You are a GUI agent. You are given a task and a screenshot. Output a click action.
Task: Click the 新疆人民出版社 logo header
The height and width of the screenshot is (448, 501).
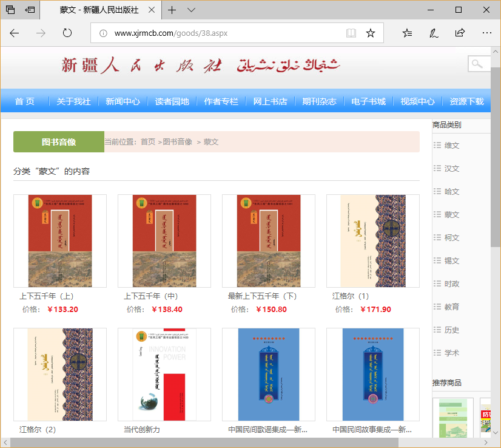point(201,65)
